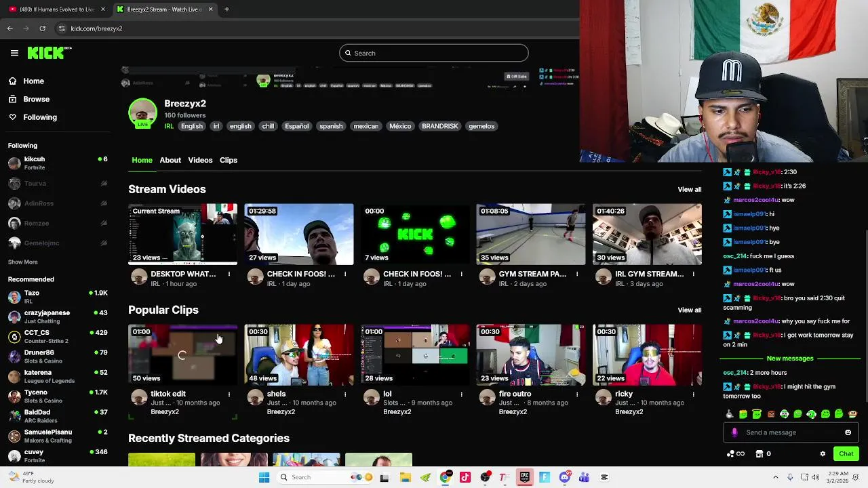Open katerena in Recommended channels
This screenshot has height=488, width=868.
[57, 376]
